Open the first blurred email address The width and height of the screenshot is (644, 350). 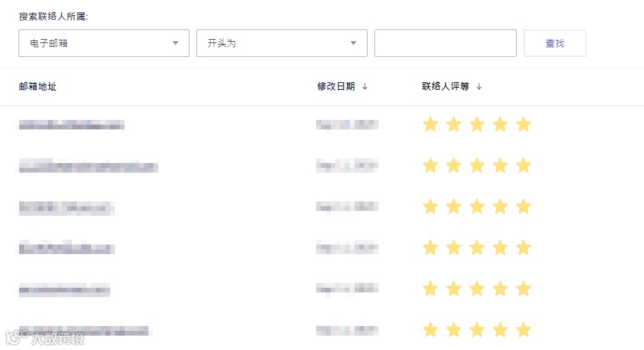tap(71, 125)
